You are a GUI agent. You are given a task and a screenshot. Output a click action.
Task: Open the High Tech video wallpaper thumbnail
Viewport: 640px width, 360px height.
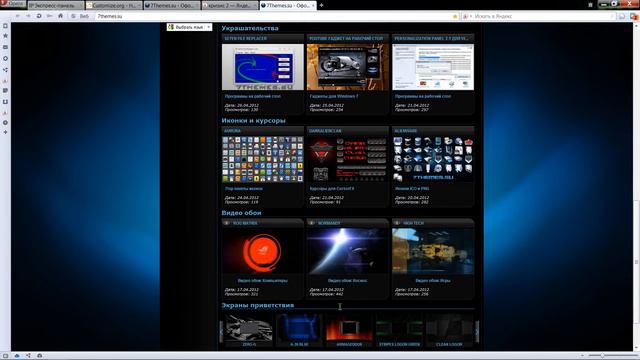point(433,251)
